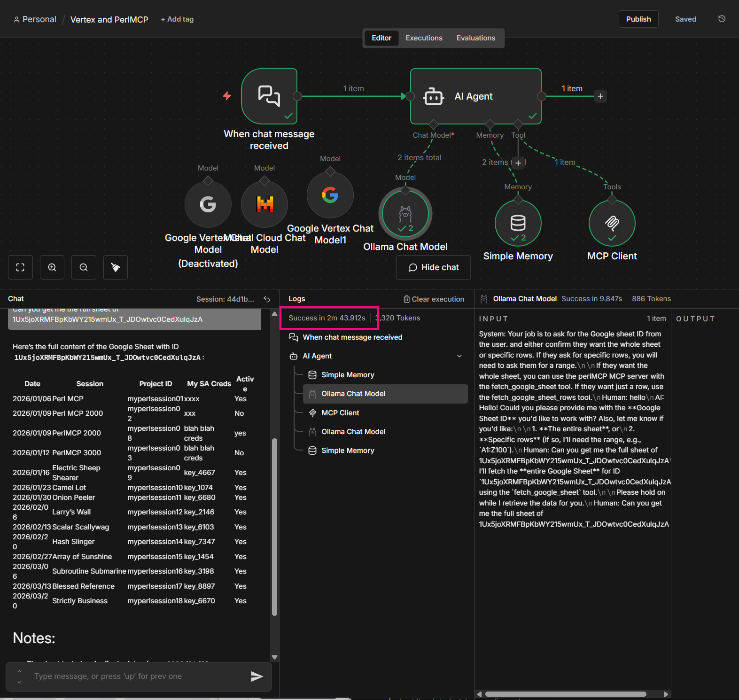The height and width of the screenshot is (700, 739).
Task: Add node after AI Agent output
Action: [600, 96]
